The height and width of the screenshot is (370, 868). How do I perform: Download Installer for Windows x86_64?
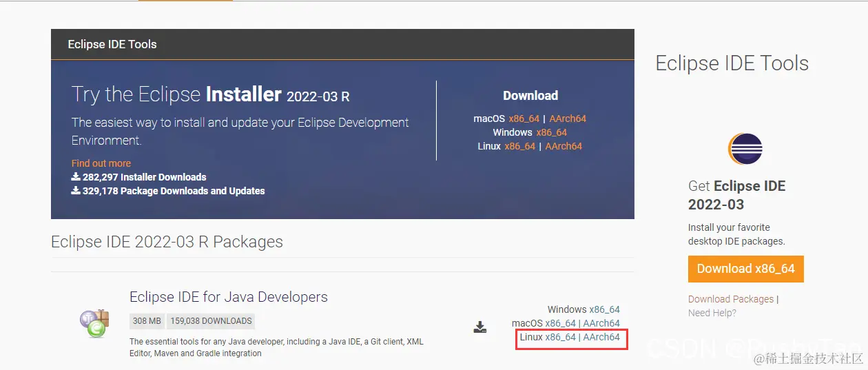551,132
